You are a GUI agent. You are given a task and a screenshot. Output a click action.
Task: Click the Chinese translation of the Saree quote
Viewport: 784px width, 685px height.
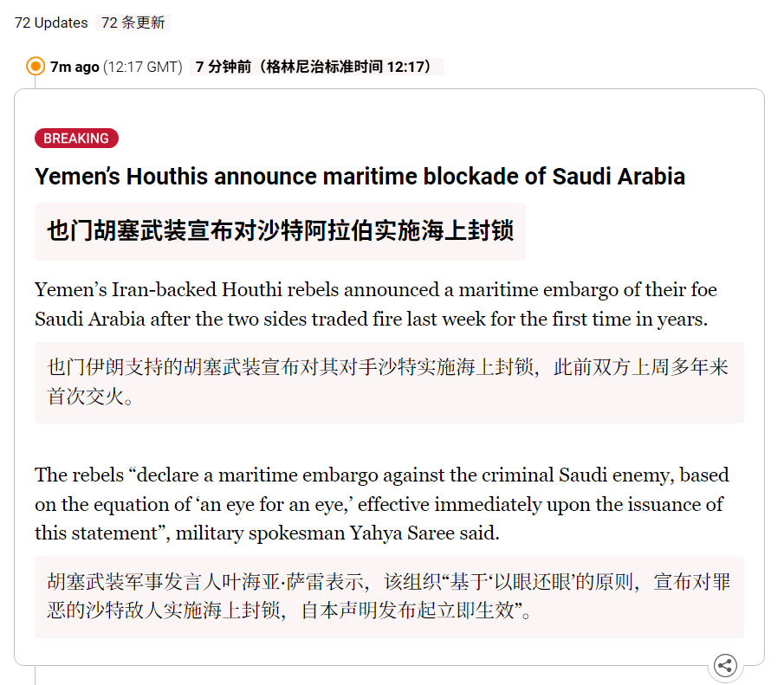[389, 597]
